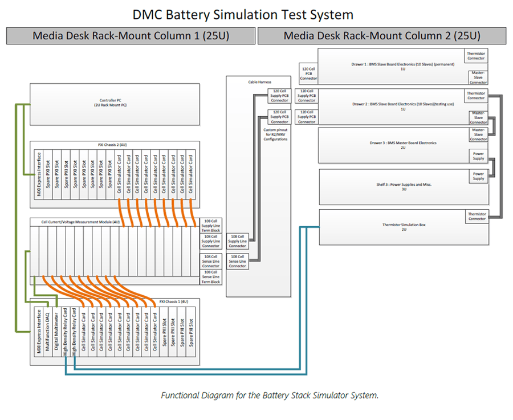Click the Thermistor Connector on Drawer 2

coord(476,96)
